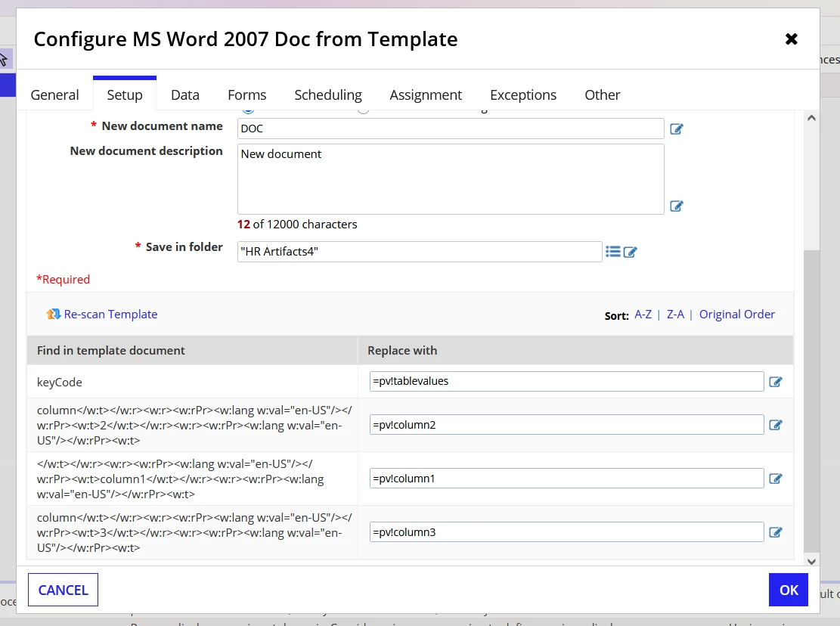Edit expression for =pv!column3 row
Screen dimensions: 840x626
pos(776,532)
